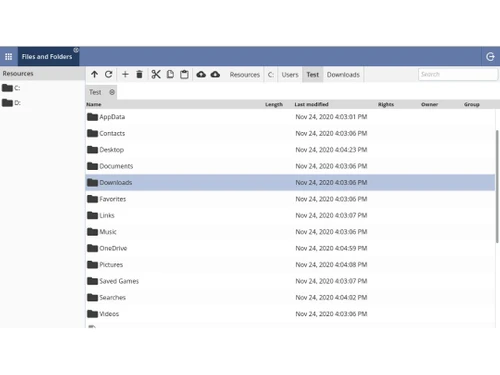Viewport: 500px width, 375px height.
Task: Paste with clipboard icon
Action: [x=184, y=74]
